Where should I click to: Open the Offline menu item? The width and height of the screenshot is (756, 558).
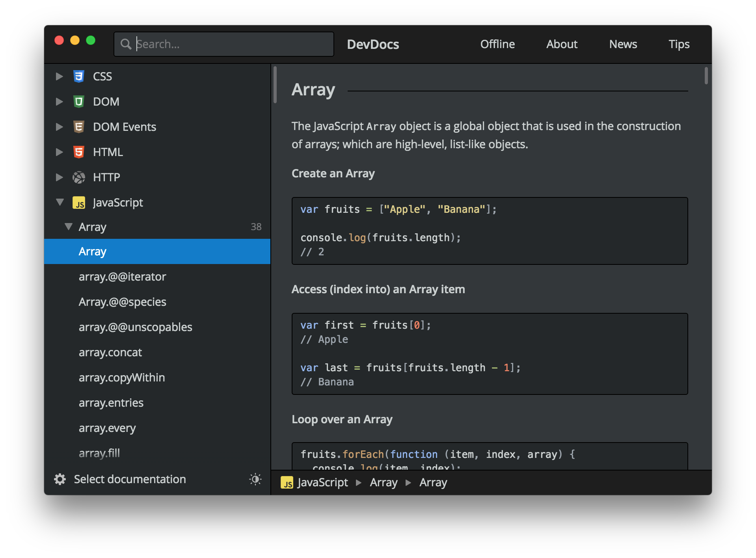pos(497,44)
